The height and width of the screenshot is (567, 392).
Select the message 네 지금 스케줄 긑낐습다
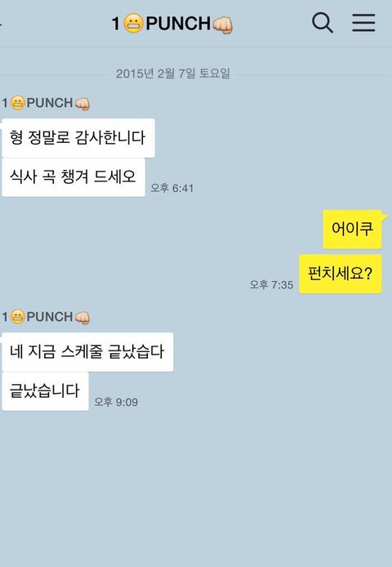[x=87, y=352]
